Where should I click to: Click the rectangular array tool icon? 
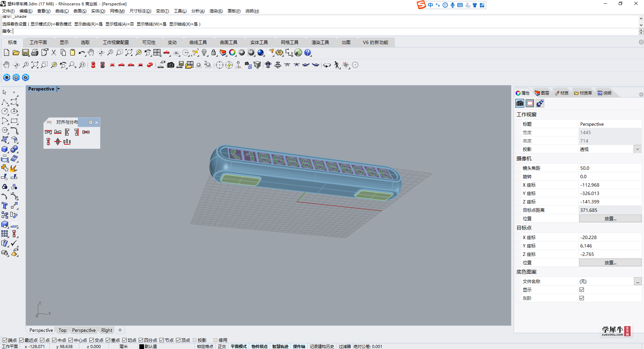pyautogui.click(x=5, y=234)
